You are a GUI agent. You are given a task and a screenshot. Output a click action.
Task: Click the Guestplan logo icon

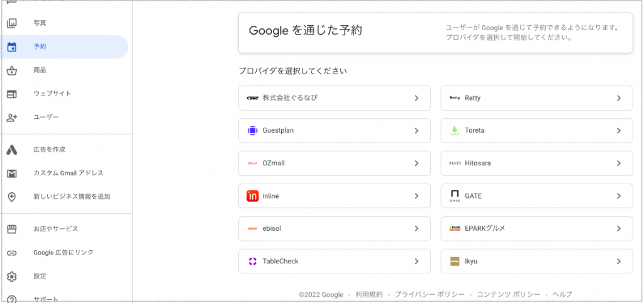click(x=252, y=131)
